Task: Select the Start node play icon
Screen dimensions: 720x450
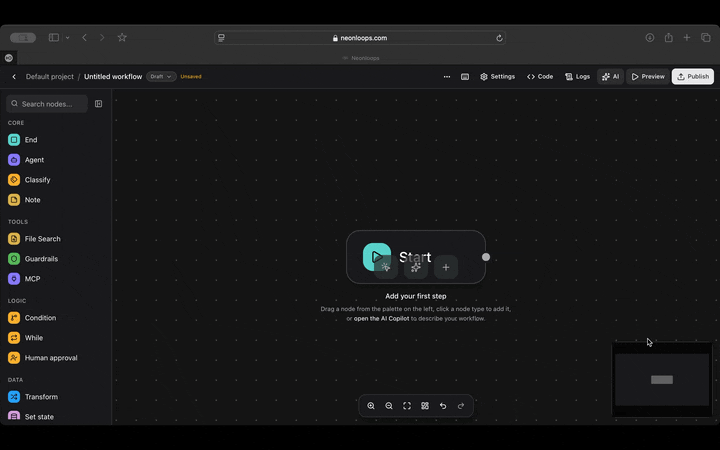Action: (x=377, y=256)
